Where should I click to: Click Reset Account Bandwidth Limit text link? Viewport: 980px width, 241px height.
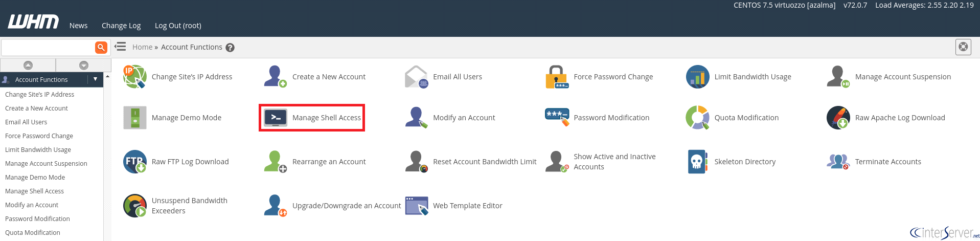click(x=485, y=162)
